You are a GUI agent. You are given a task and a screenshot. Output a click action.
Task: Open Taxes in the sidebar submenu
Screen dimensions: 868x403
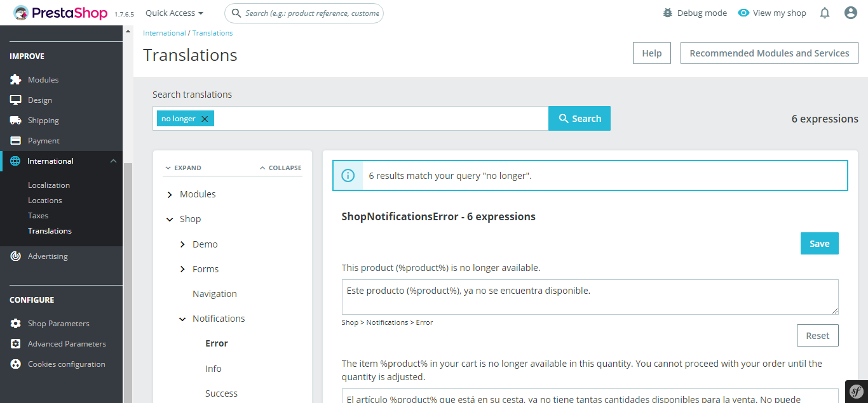(x=38, y=216)
